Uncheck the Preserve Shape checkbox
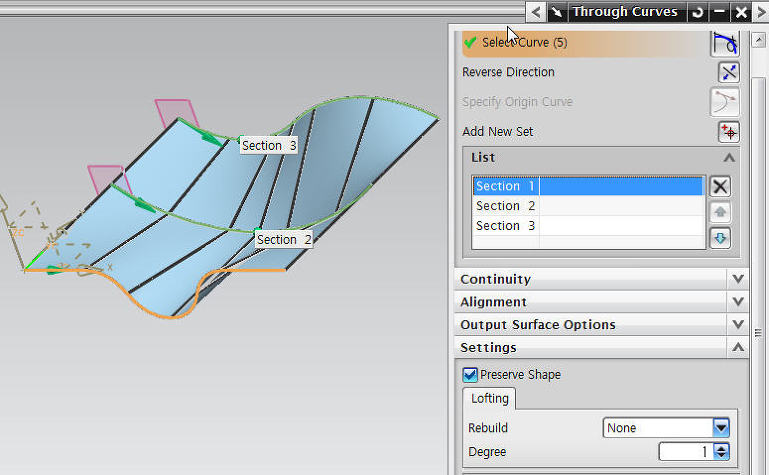Viewport: 769px width, 475px height. (x=470, y=375)
